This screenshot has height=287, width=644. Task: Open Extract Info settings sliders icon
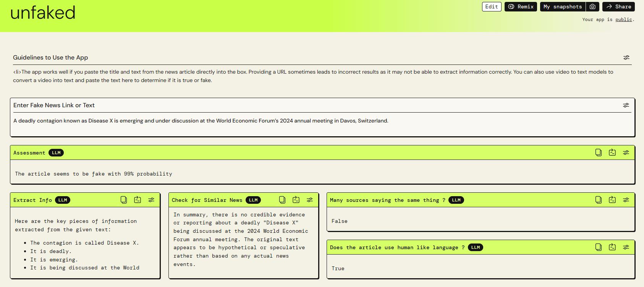tap(151, 200)
